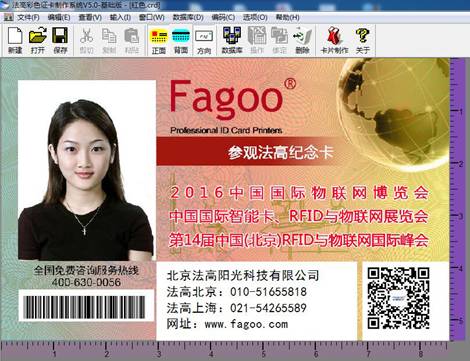The image size is (470, 361).
Task: Open the 文件(F) menu
Action: 28,17
